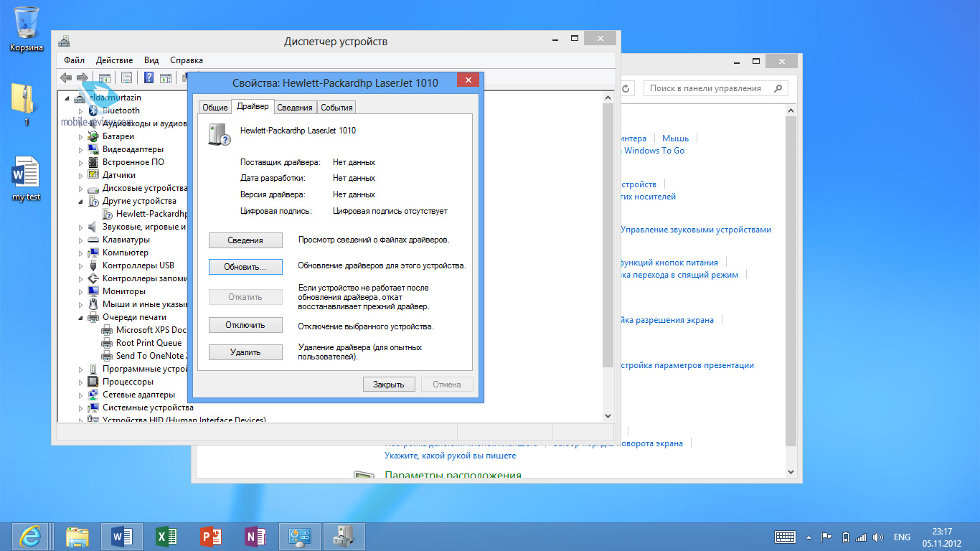Expand the Клавиатуры tree node
Screen dimensions: 980x551
click(x=81, y=240)
